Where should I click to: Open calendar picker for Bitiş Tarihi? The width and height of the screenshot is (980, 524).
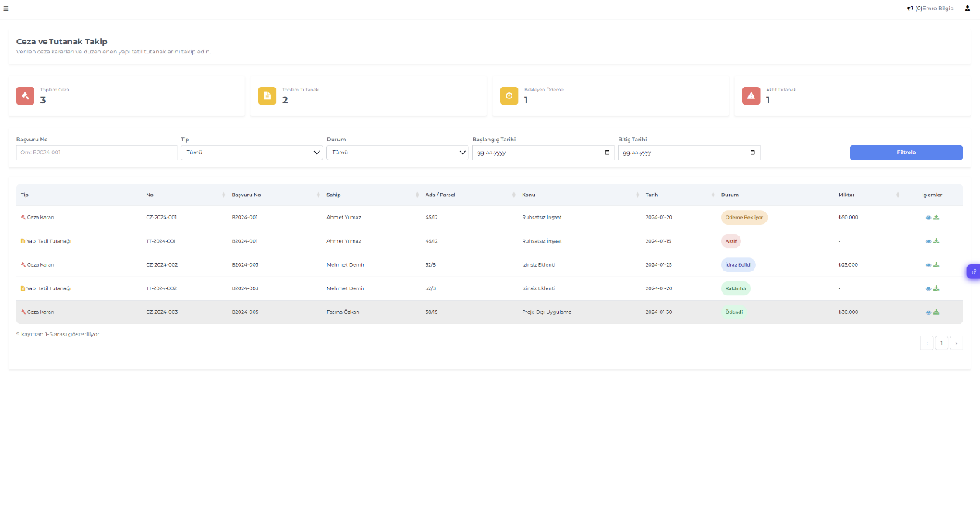[x=752, y=153]
